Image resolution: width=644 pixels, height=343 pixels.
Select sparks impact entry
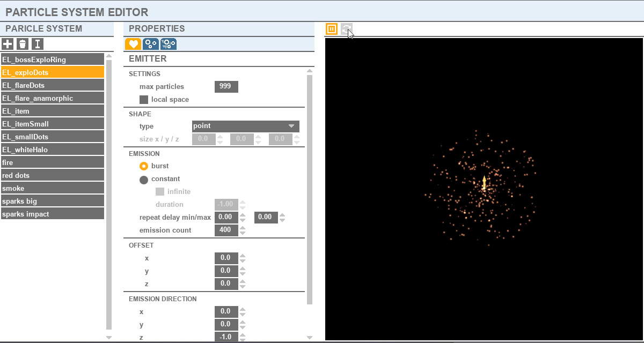pyautogui.click(x=53, y=214)
